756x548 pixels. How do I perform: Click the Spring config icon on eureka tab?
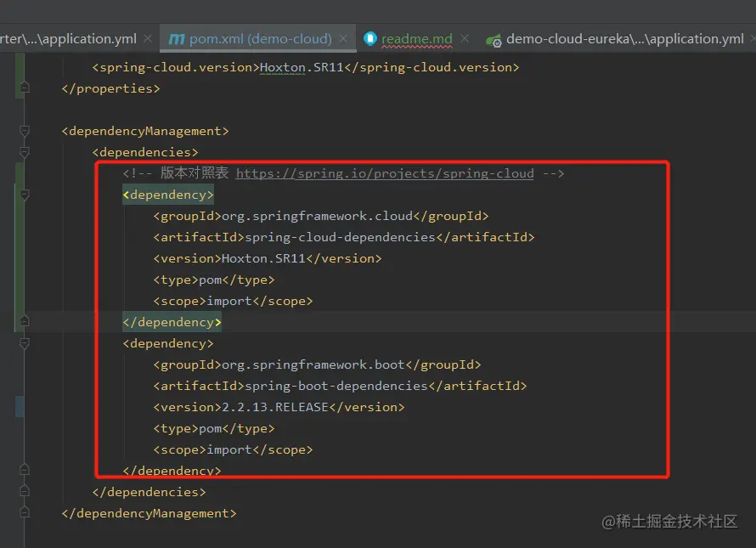[x=494, y=41]
